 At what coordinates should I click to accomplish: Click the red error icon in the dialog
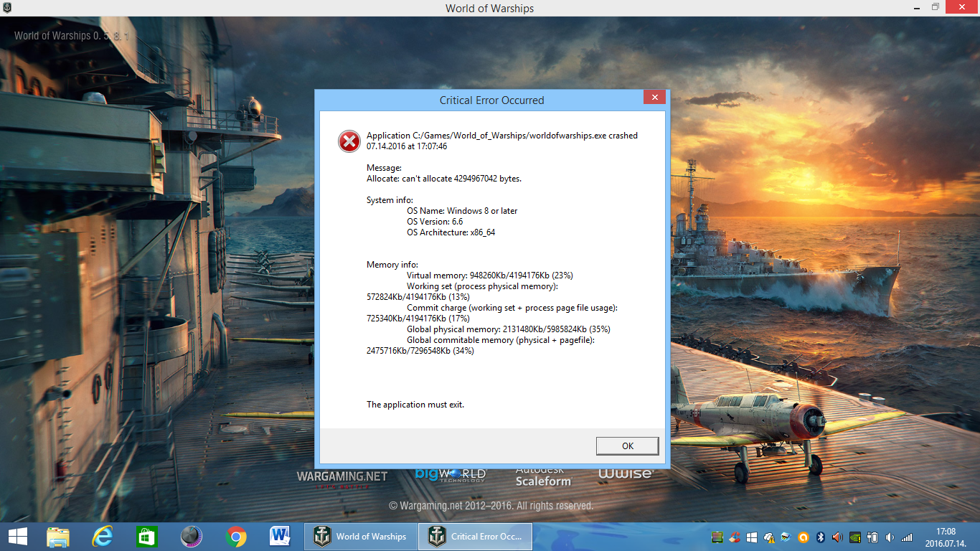point(349,141)
